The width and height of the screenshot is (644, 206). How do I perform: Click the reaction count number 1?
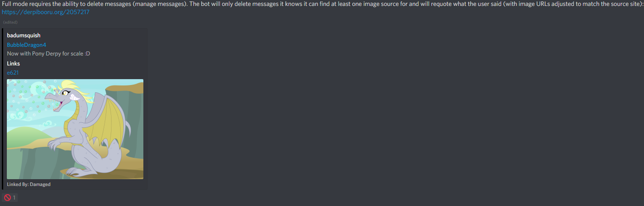[x=14, y=198]
